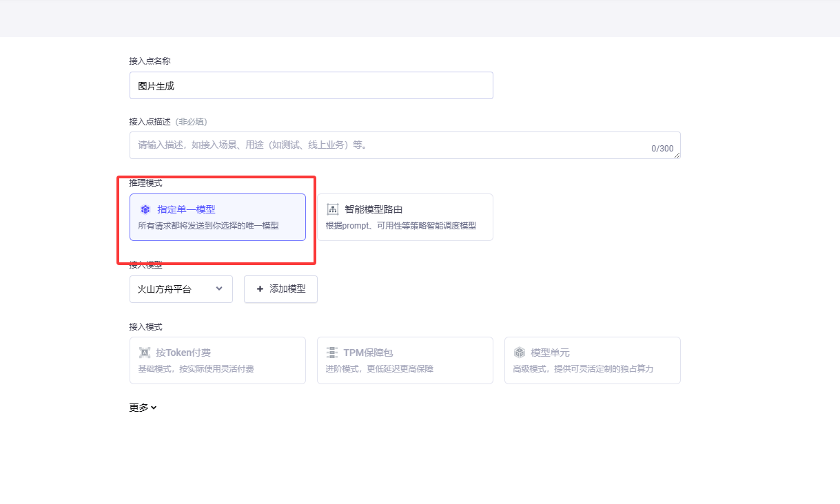The height and width of the screenshot is (504, 840).
Task: Focus the 接入点描述 description text area
Action: coord(386,145)
